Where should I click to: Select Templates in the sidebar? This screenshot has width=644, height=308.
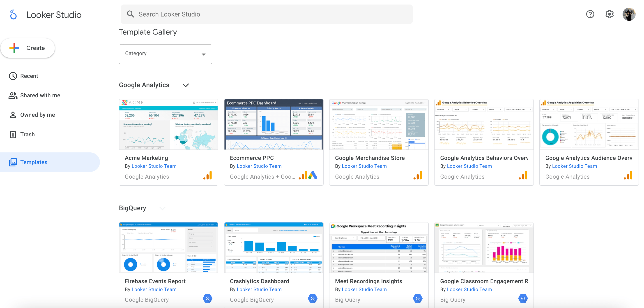point(50,162)
